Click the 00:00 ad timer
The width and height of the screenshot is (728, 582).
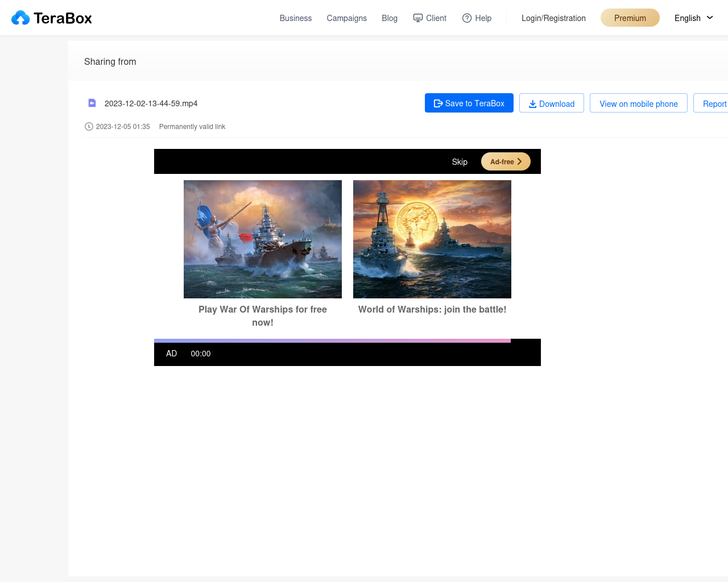(x=201, y=354)
